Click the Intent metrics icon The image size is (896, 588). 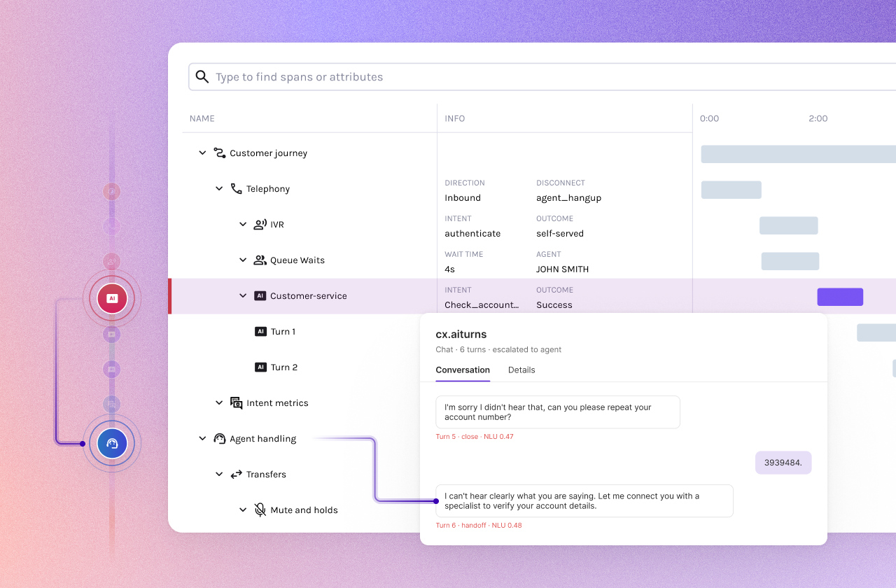(x=237, y=402)
